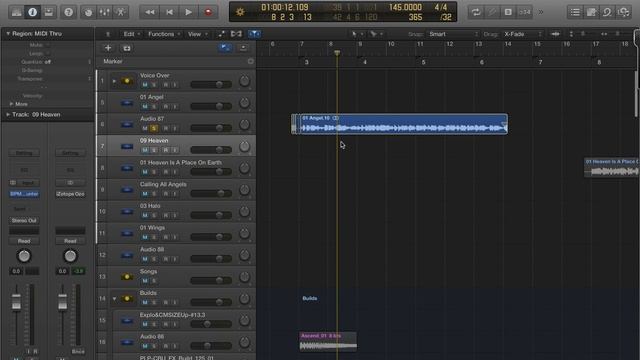Viewport: 640px width, 360px height.
Task: Toggle the highlighted global tracks button
Action: point(224,48)
